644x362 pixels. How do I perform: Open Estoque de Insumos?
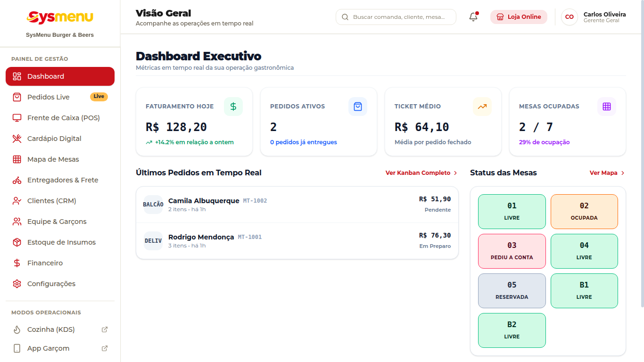click(60, 242)
